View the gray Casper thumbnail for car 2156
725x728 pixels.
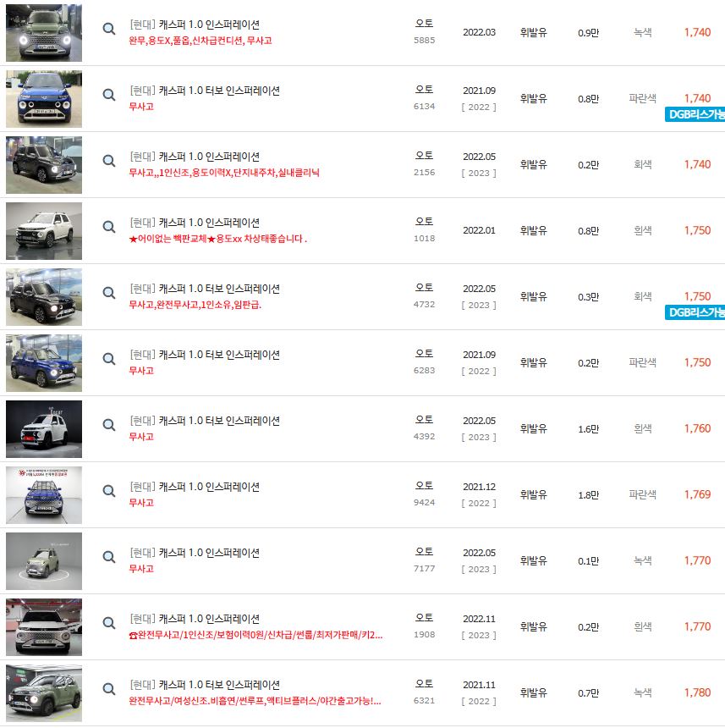coord(44,165)
